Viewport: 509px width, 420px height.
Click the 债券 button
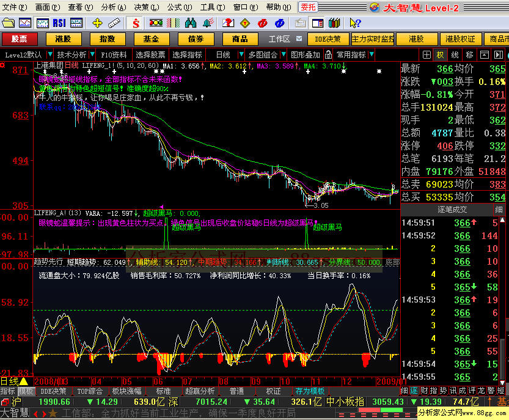(x=196, y=39)
